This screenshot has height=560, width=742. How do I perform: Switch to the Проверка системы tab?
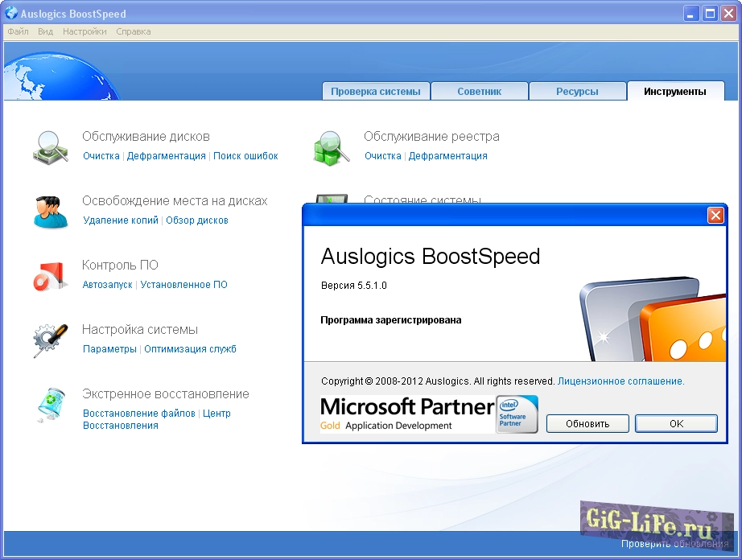pos(376,92)
